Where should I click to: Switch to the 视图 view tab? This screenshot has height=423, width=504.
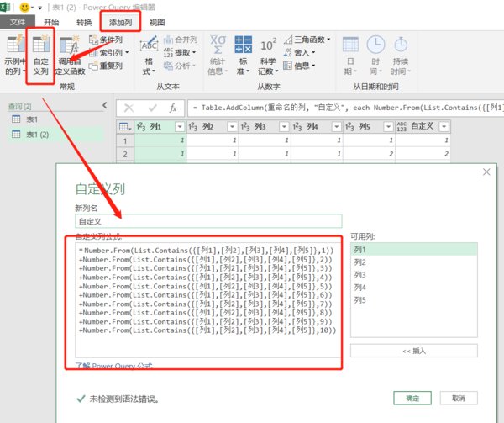tap(157, 22)
